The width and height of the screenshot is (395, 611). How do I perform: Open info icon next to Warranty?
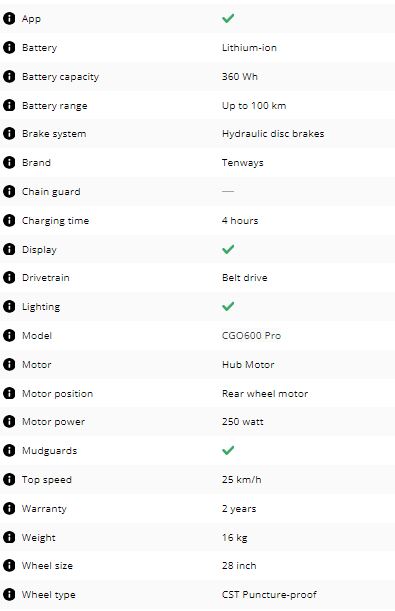click(x=9, y=508)
